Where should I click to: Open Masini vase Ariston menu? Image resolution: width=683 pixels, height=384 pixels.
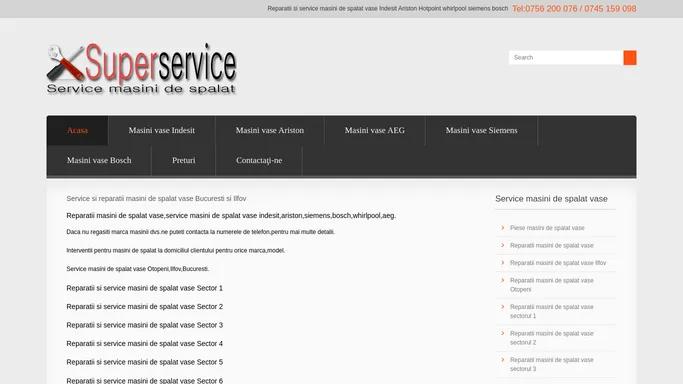click(x=270, y=130)
